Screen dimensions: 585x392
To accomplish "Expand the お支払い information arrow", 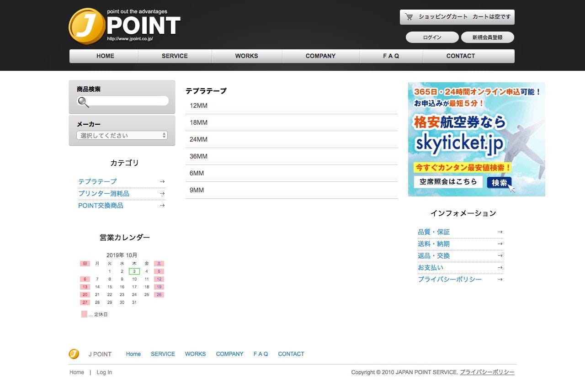I will 500,267.
